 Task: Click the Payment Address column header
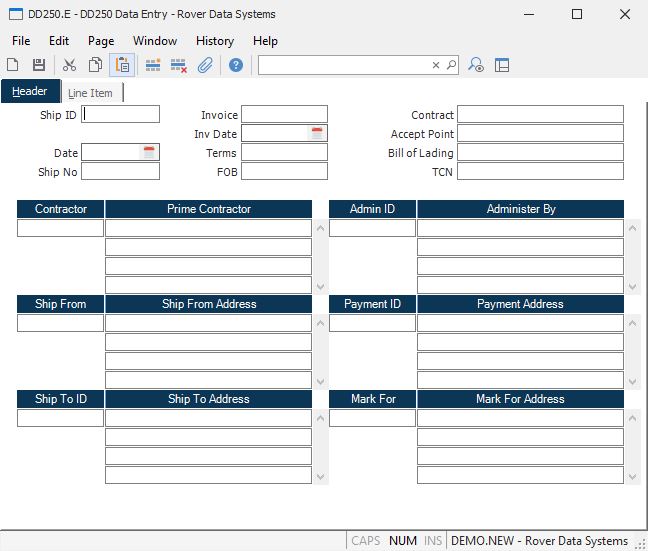pos(520,304)
